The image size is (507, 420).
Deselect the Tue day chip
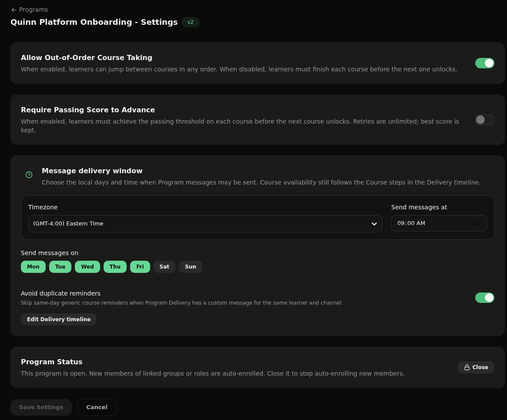(x=60, y=267)
